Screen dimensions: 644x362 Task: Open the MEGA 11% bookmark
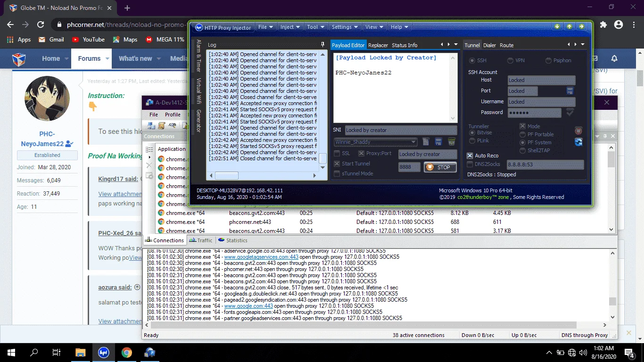coord(165,40)
